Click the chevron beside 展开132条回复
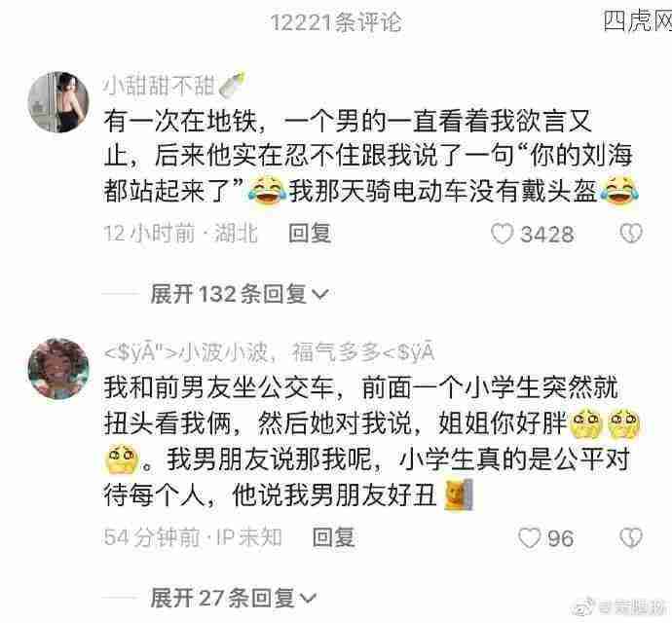This screenshot has width=672, height=623. coord(319,295)
